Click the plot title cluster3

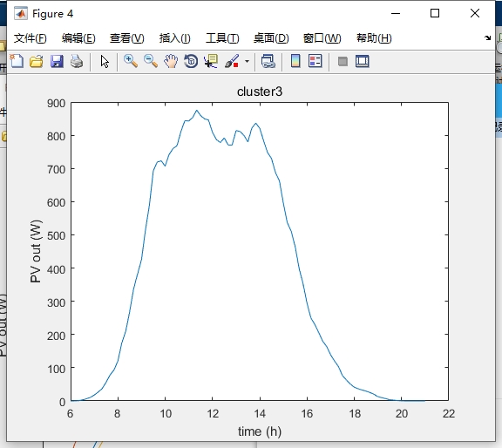click(x=260, y=92)
